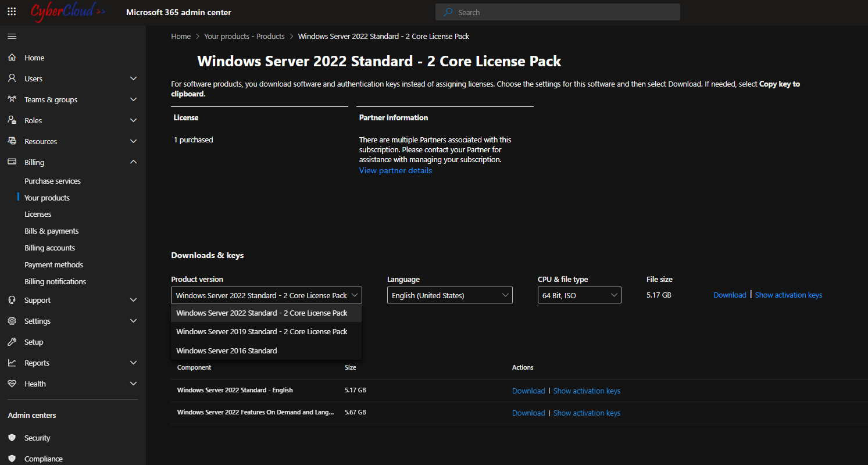Click the Reports chart icon
This screenshot has height=465, width=868.
(x=12, y=363)
